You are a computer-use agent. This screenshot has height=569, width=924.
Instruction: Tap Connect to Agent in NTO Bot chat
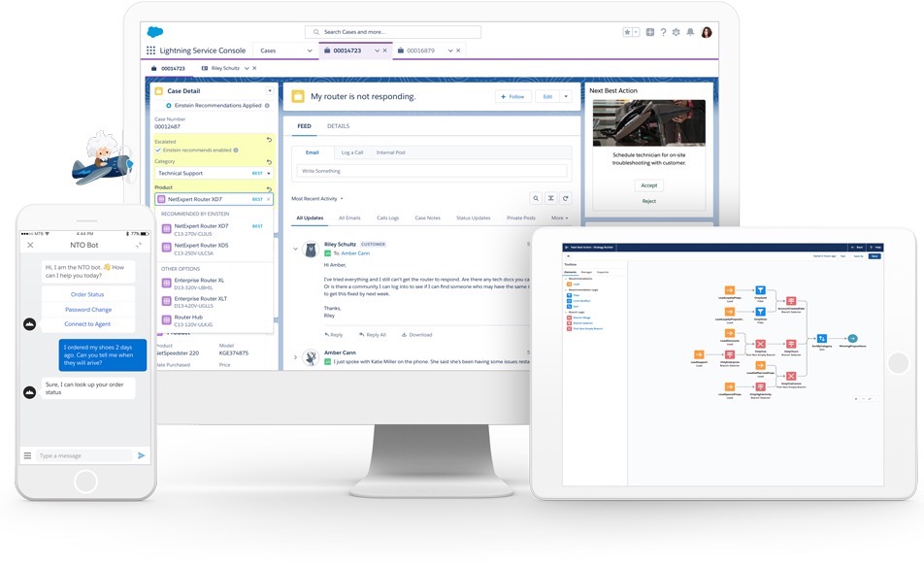click(87, 323)
